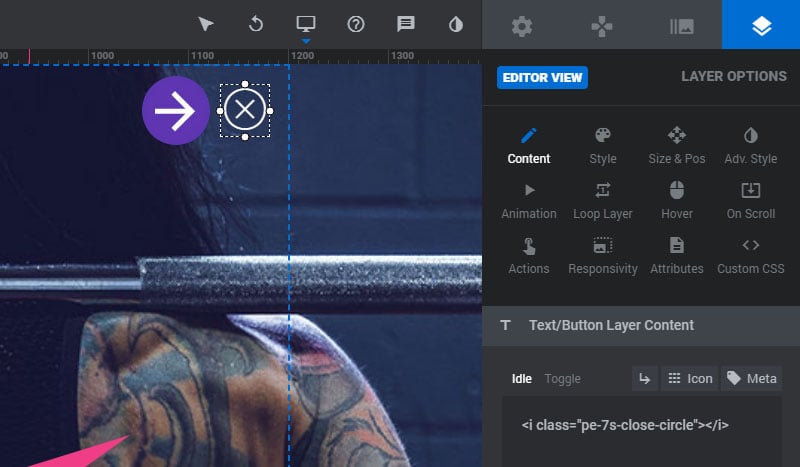Open the Meta tag button
This screenshot has height=467, width=800.
(751, 379)
